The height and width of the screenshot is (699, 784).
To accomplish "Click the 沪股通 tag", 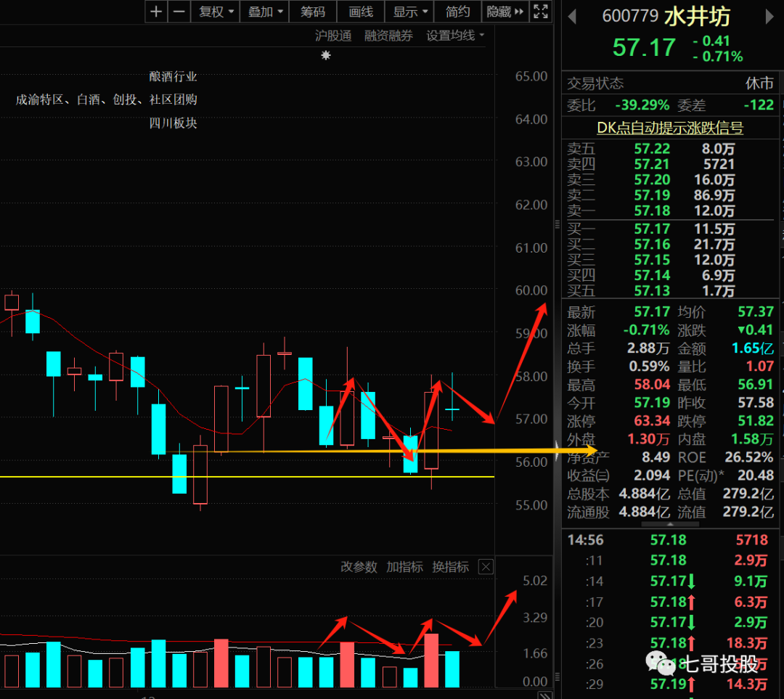I will (333, 36).
